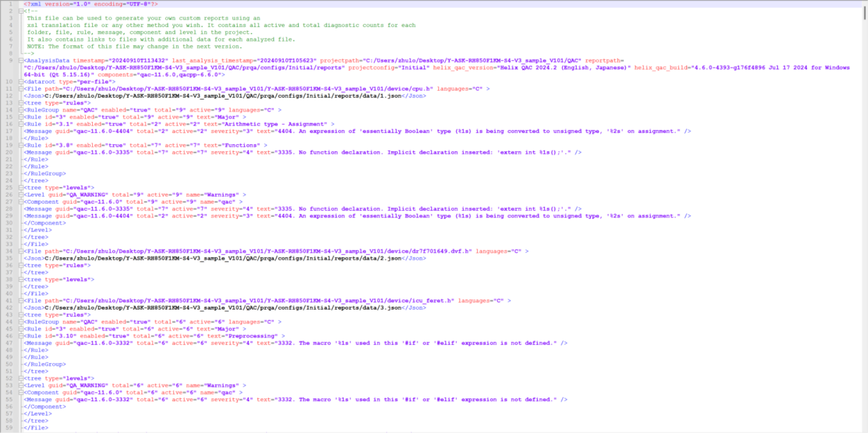Collapse the Level QA_WARNING fold on line 26

click(21, 194)
